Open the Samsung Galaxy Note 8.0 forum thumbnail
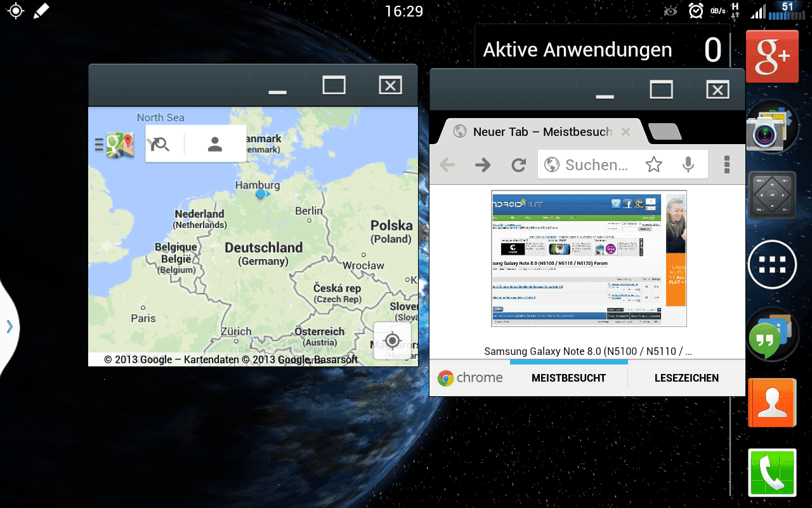Viewport: 812px width, 508px height. (x=589, y=258)
